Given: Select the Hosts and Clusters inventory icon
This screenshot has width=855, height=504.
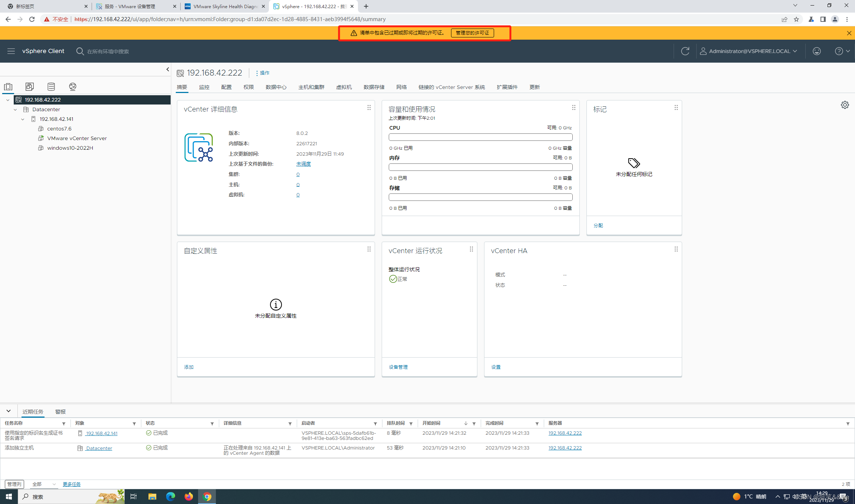Looking at the screenshot, I should [8, 87].
